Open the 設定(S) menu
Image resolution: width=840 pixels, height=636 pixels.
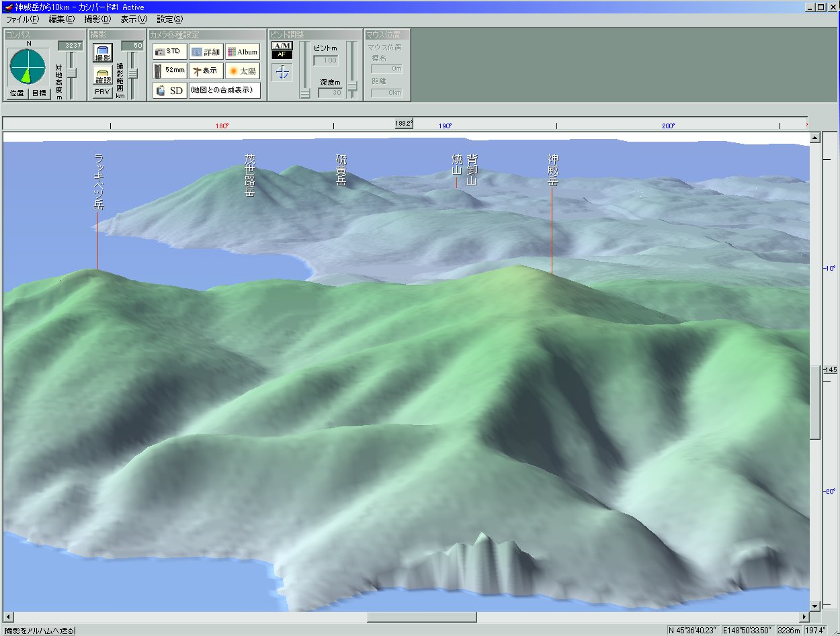coord(169,19)
